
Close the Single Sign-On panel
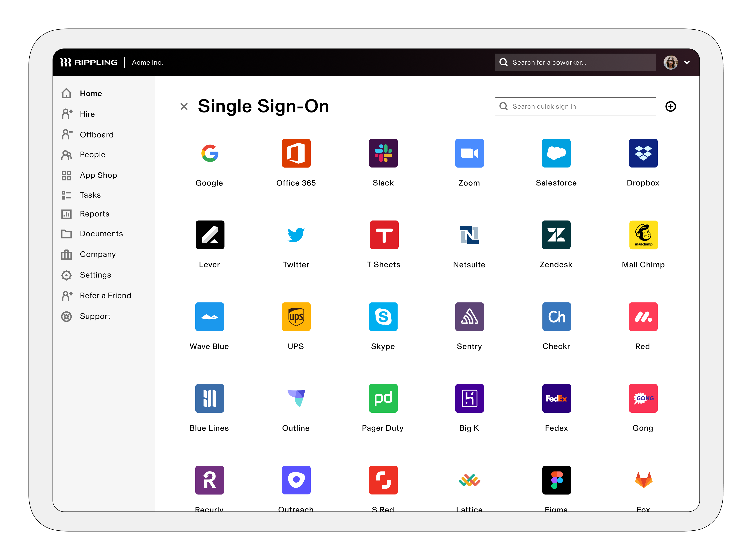184,106
